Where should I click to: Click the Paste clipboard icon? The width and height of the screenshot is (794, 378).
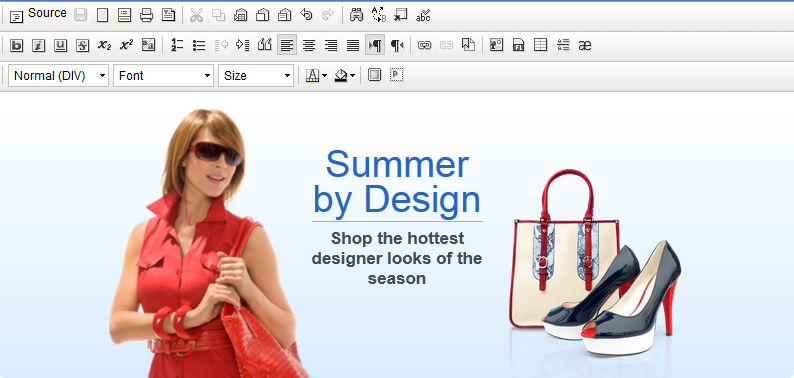pyautogui.click(x=241, y=15)
